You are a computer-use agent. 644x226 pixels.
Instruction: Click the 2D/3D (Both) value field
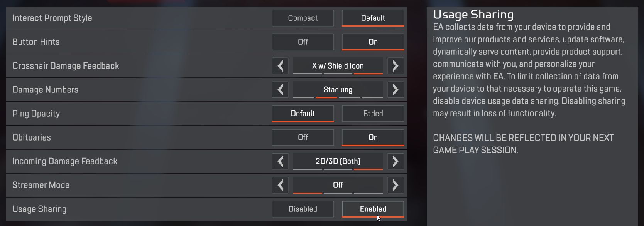338,161
